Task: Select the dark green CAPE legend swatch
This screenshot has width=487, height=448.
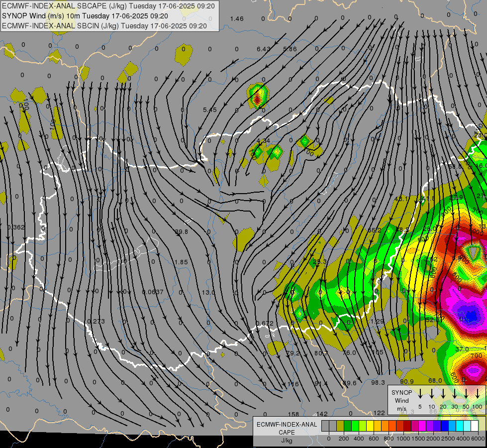Action: [348, 426]
